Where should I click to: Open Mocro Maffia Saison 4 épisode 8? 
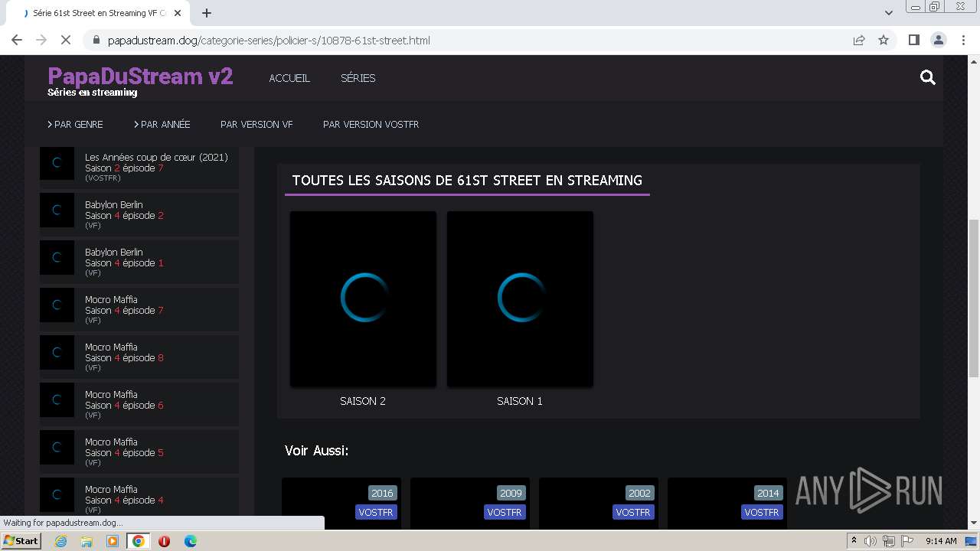point(139,357)
